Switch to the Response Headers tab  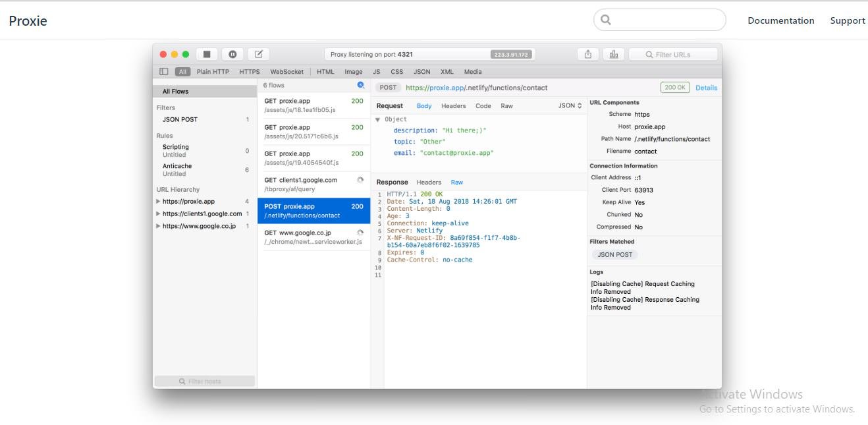(x=429, y=183)
